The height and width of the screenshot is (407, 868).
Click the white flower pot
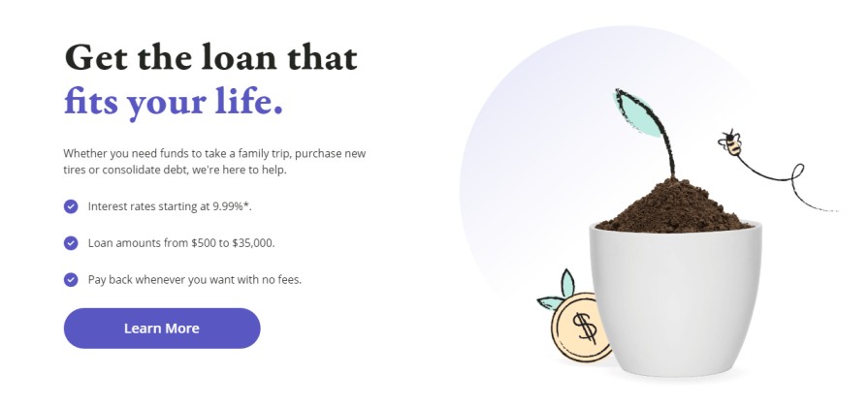[676, 300]
